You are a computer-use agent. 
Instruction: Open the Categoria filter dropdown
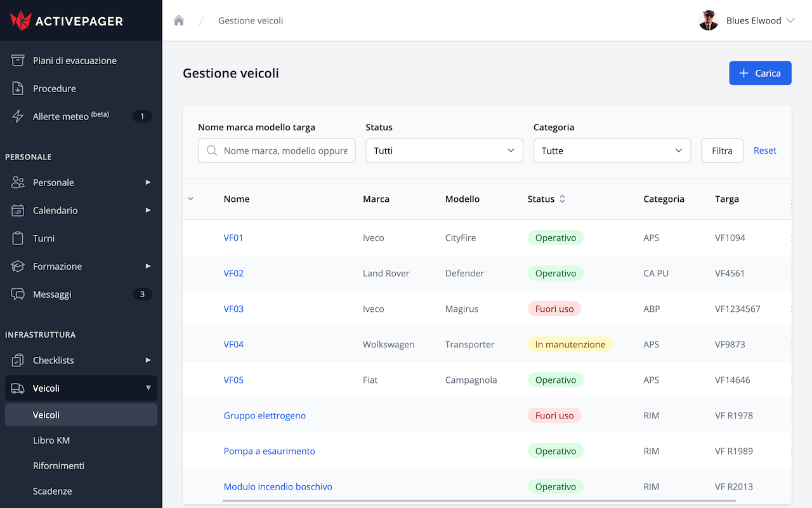(x=612, y=150)
